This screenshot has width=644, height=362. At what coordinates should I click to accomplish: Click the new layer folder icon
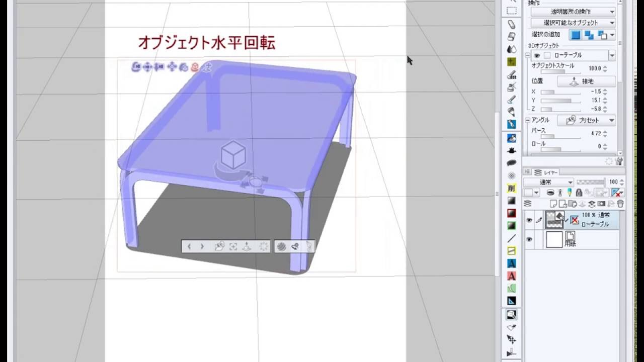(x=573, y=204)
